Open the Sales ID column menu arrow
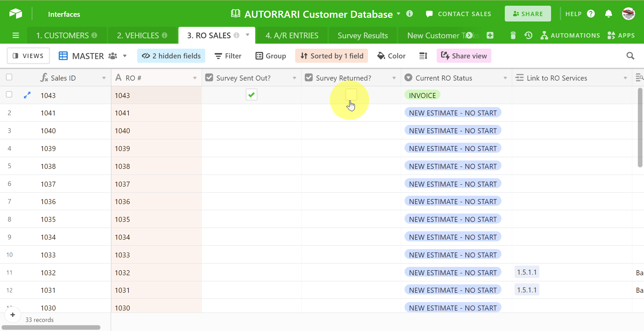The width and height of the screenshot is (644, 331). [104, 78]
